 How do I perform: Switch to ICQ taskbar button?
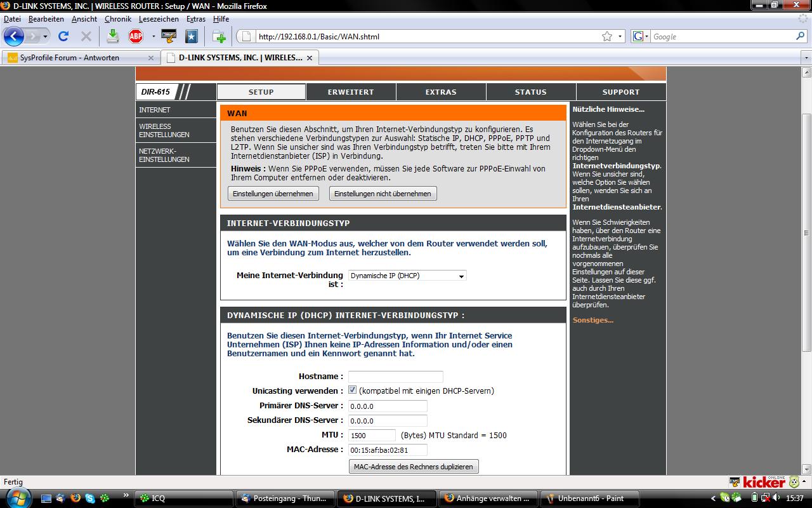pyautogui.click(x=184, y=498)
